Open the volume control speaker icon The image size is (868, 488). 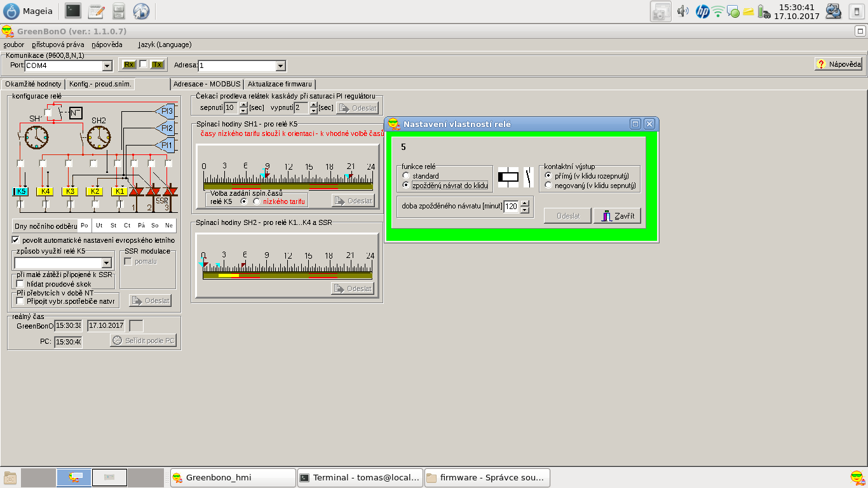pyautogui.click(x=683, y=11)
